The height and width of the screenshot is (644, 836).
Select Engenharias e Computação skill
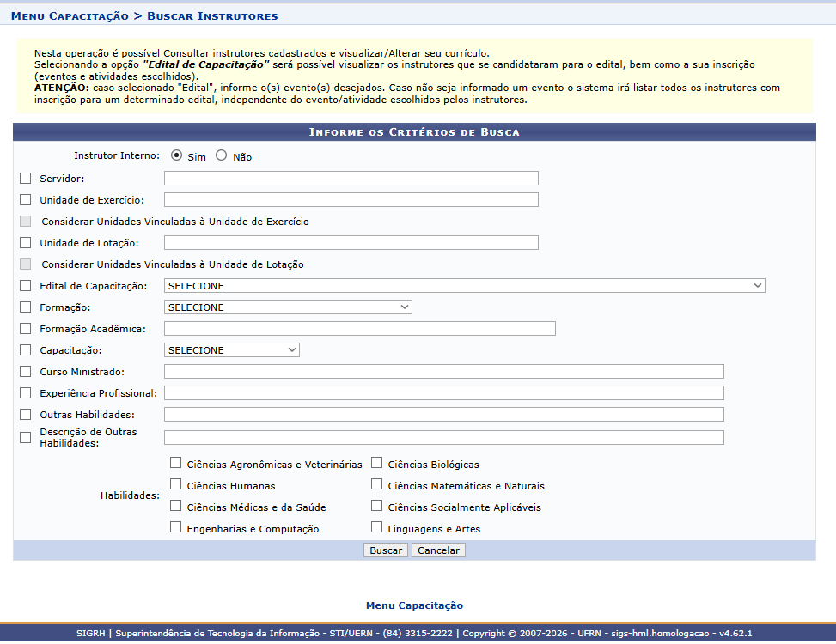175,527
